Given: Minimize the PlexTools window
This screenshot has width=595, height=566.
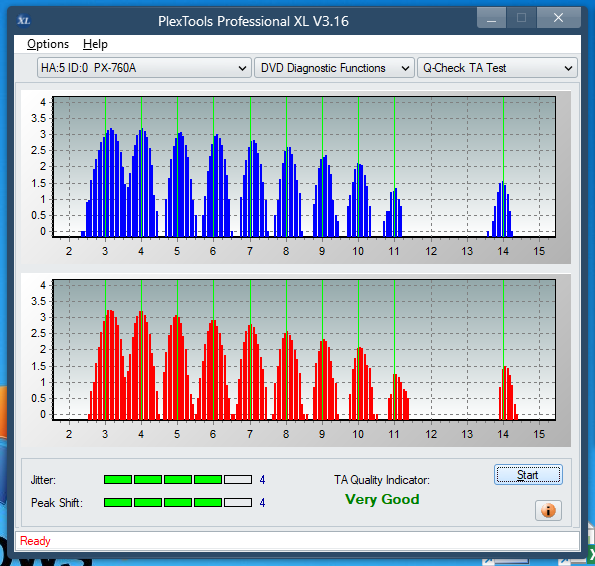Looking at the screenshot, I should pyautogui.click(x=491, y=18).
